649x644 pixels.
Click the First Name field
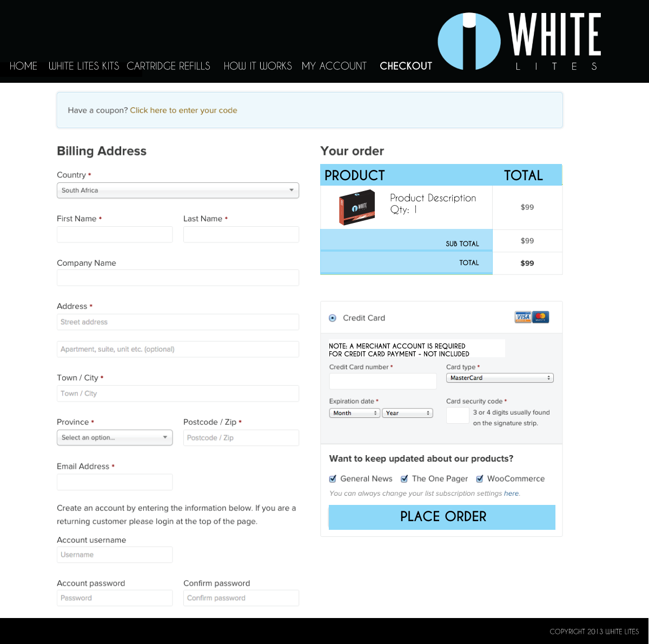(x=115, y=234)
